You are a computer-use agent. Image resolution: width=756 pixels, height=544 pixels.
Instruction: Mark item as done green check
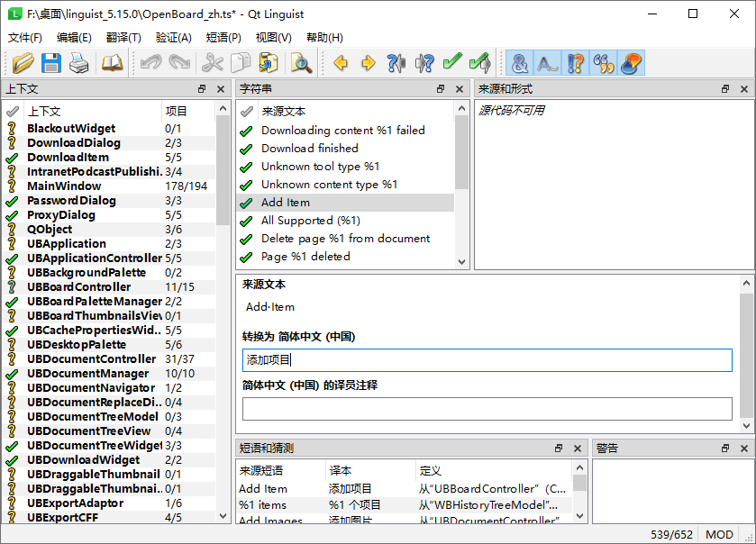click(452, 63)
